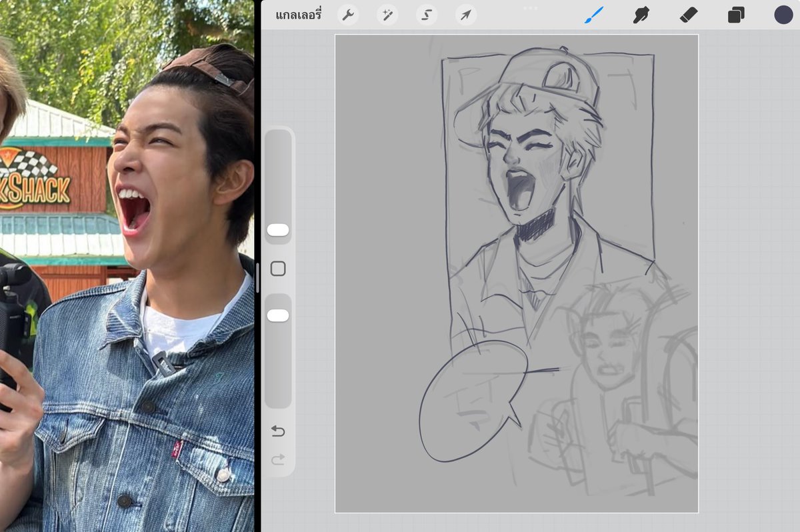Select the Eraser tool

[689, 15]
